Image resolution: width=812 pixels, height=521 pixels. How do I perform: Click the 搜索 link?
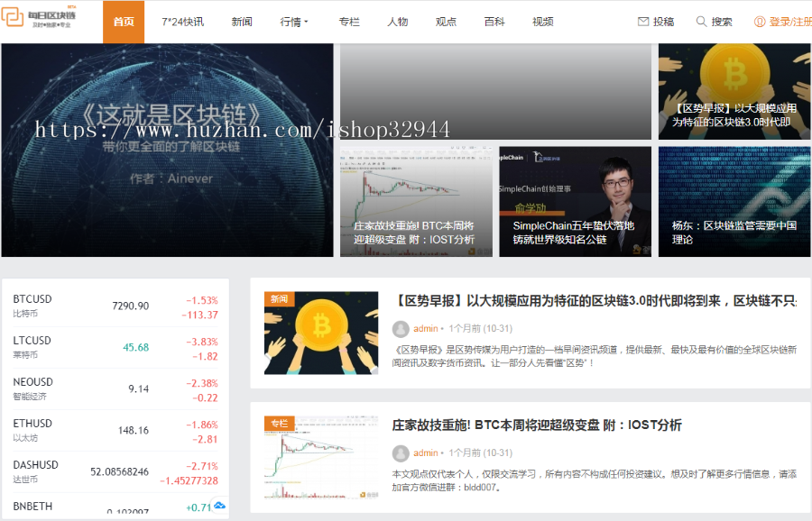pyautogui.click(x=722, y=22)
